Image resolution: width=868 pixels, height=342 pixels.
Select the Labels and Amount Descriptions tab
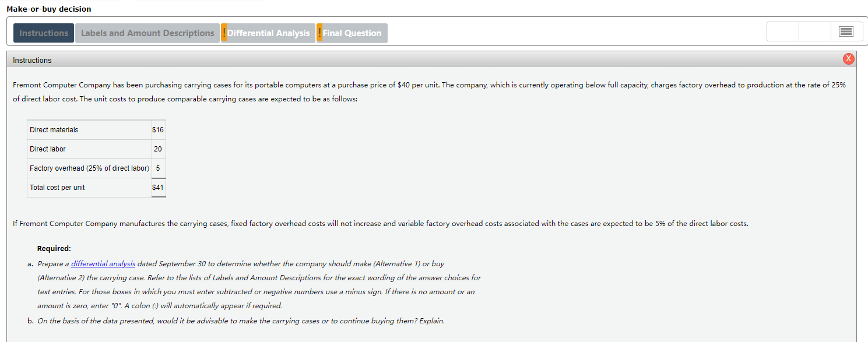tap(147, 33)
